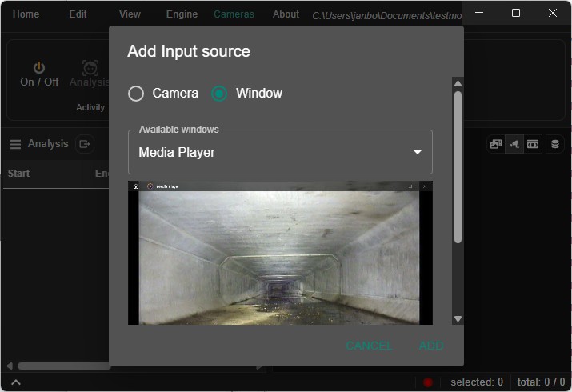Click the dialog vertical scrollbar thumb
Viewport: 572px width, 392px height.
click(x=458, y=167)
